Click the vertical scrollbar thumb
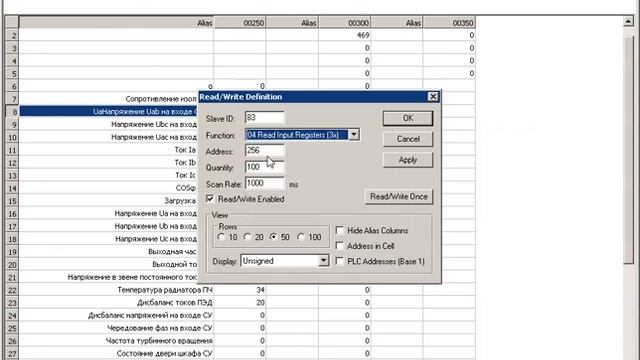The width and height of the screenshot is (640, 360). click(629, 149)
